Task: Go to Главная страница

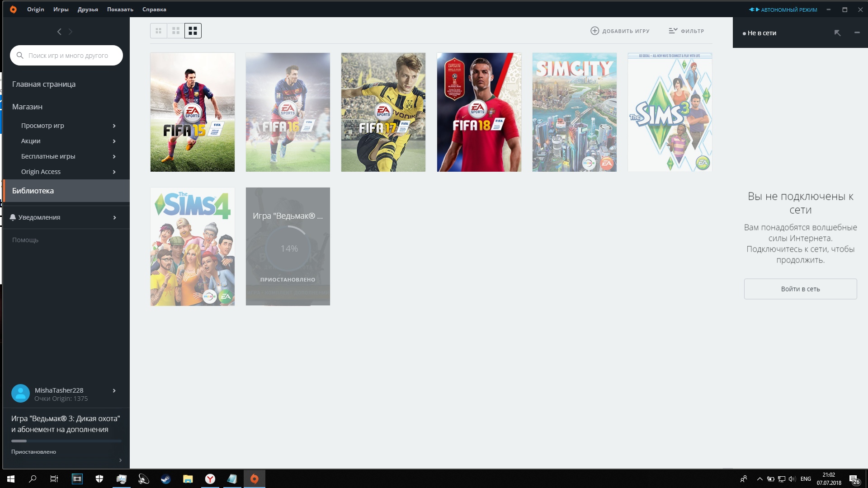Action: [x=44, y=84]
